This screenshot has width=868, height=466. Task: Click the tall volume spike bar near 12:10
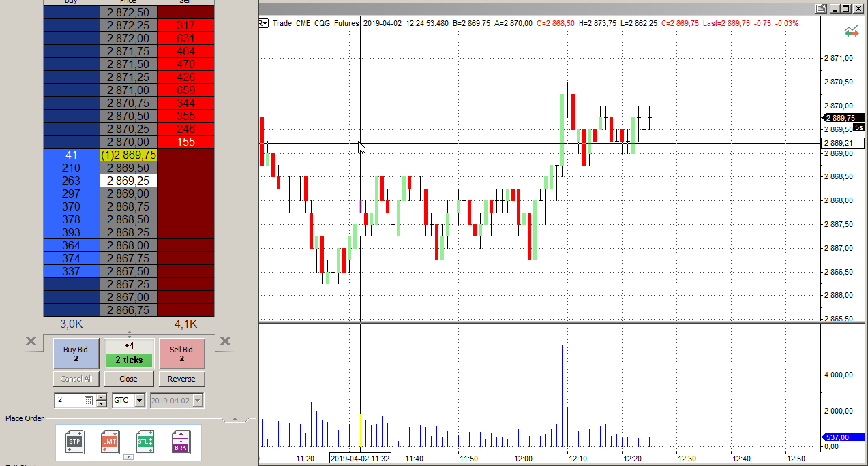pyautogui.click(x=562, y=396)
